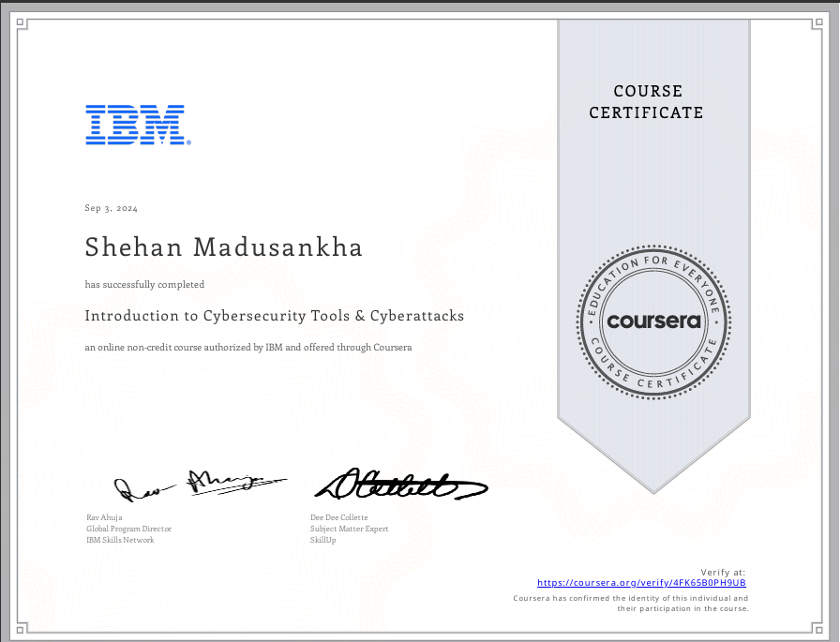
Task: Open the certificate verification link
Action: [640, 582]
